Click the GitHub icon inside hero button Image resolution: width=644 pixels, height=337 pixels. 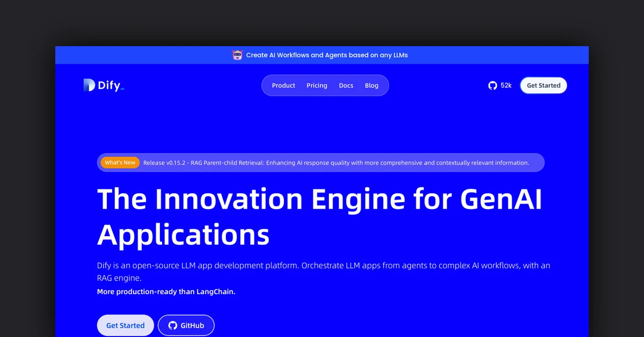coord(173,325)
